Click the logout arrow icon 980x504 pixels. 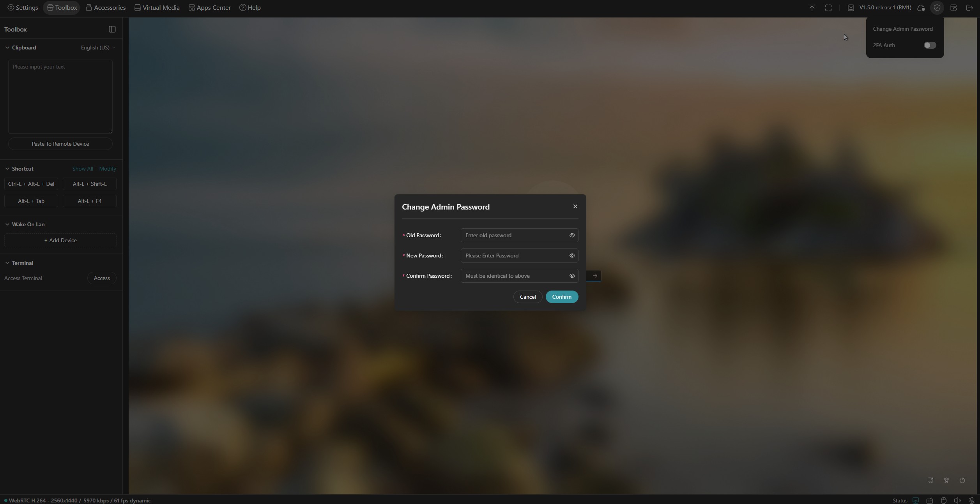pyautogui.click(x=969, y=8)
